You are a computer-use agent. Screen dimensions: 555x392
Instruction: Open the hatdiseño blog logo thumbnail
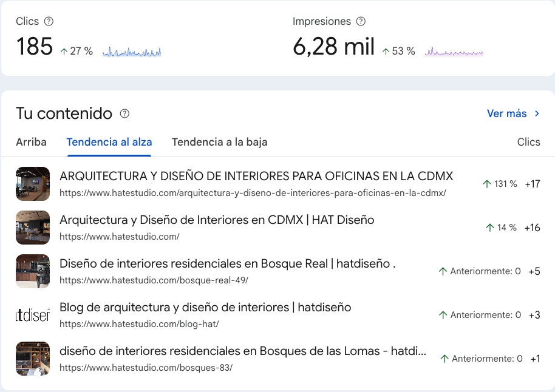coord(33,315)
